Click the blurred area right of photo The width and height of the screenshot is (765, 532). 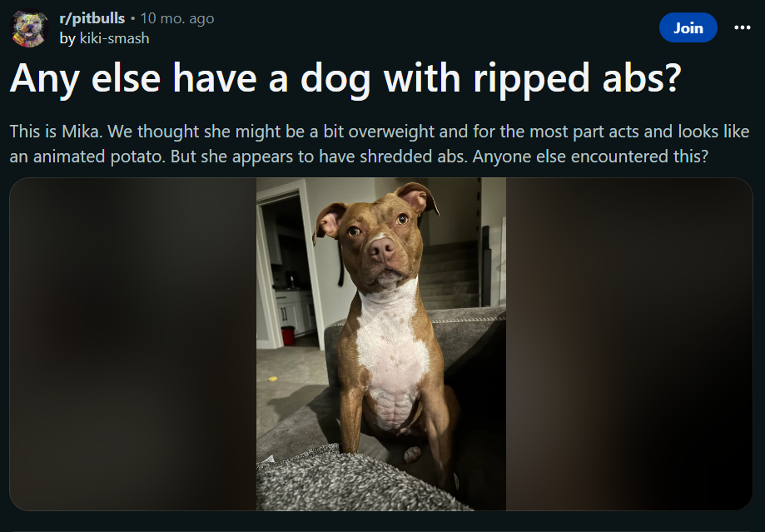tap(628, 344)
